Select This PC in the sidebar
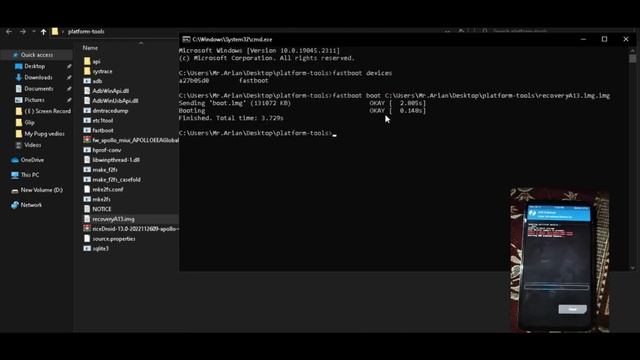The width and height of the screenshot is (640, 360). click(x=30, y=175)
